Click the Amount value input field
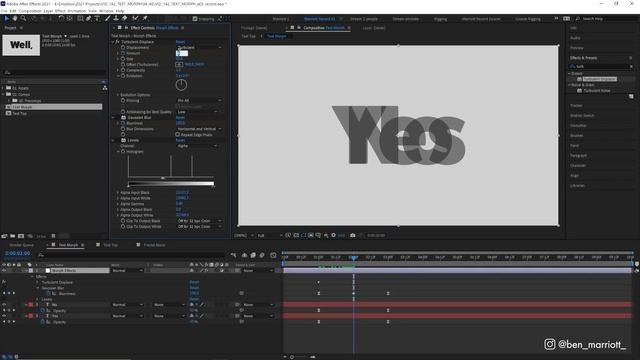This screenshot has height=360, width=640. [182, 53]
